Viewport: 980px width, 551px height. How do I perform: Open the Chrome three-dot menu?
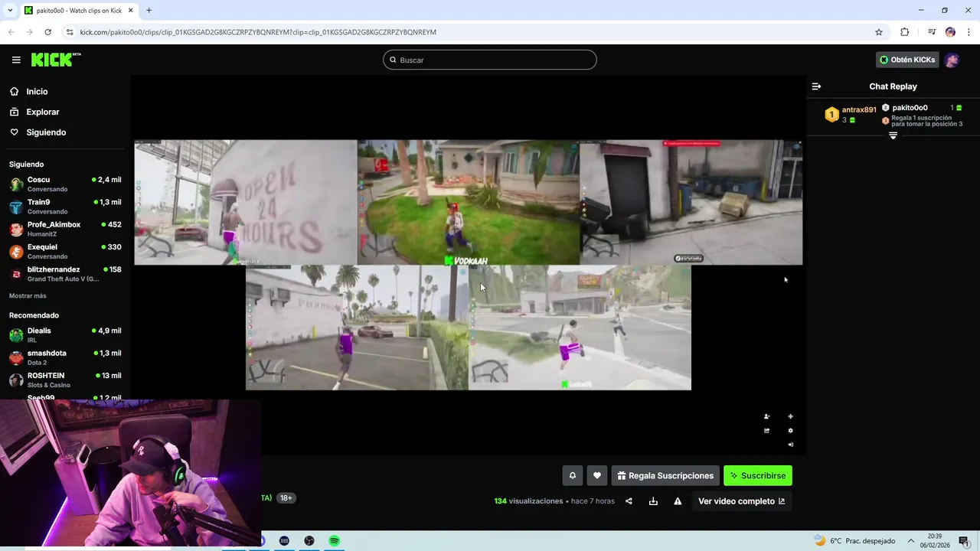click(x=969, y=32)
